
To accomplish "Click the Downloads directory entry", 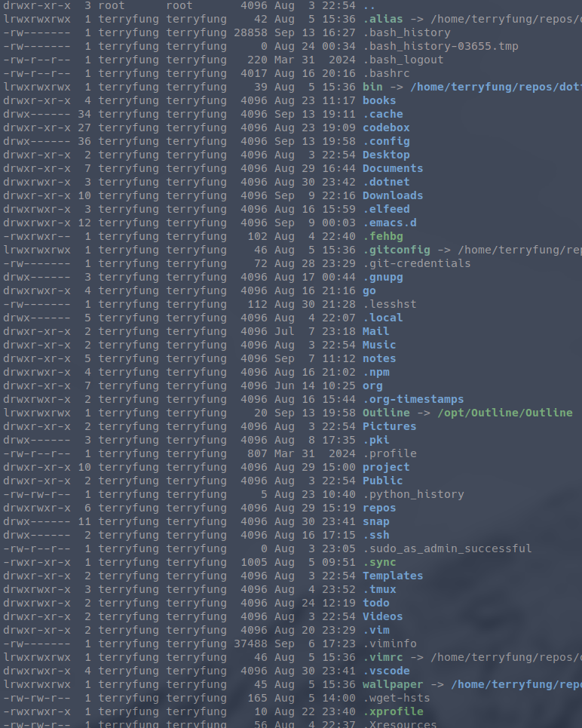I will 393,195.
